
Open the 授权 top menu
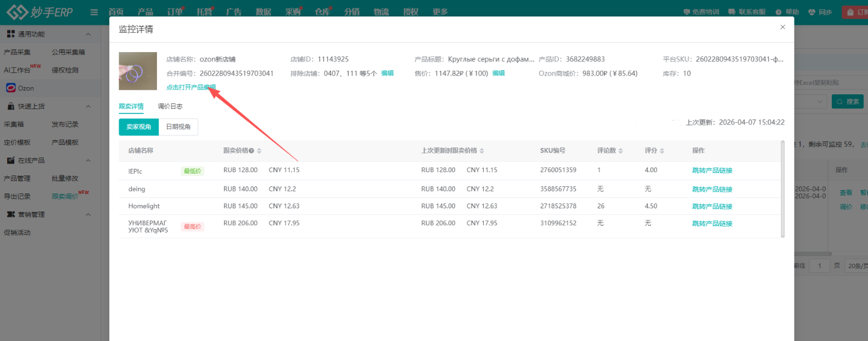point(411,12)
